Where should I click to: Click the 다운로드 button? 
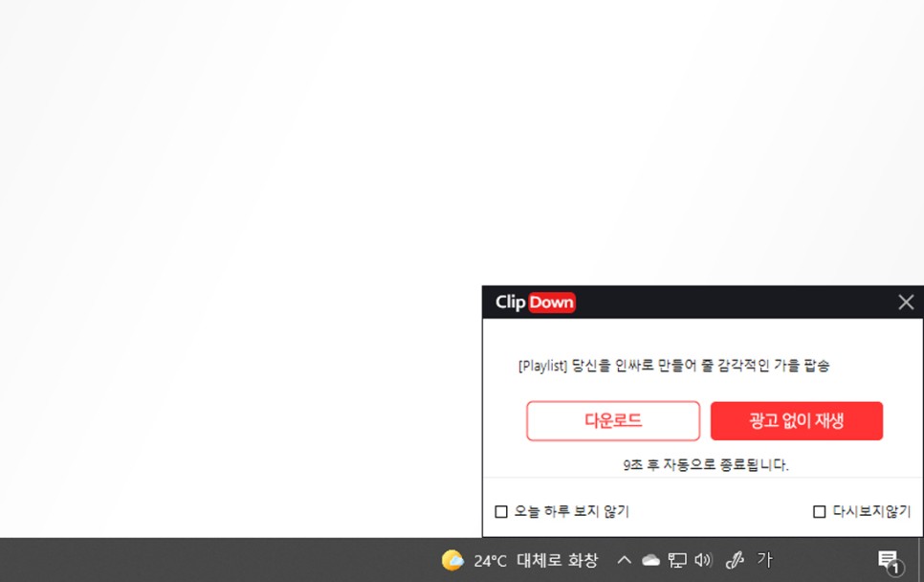point(613,420)
